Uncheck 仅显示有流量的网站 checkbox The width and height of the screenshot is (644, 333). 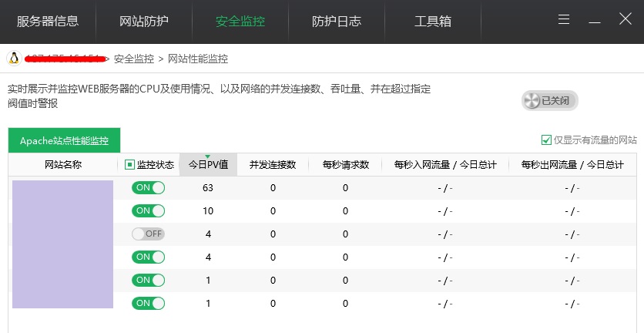point(547,140)
